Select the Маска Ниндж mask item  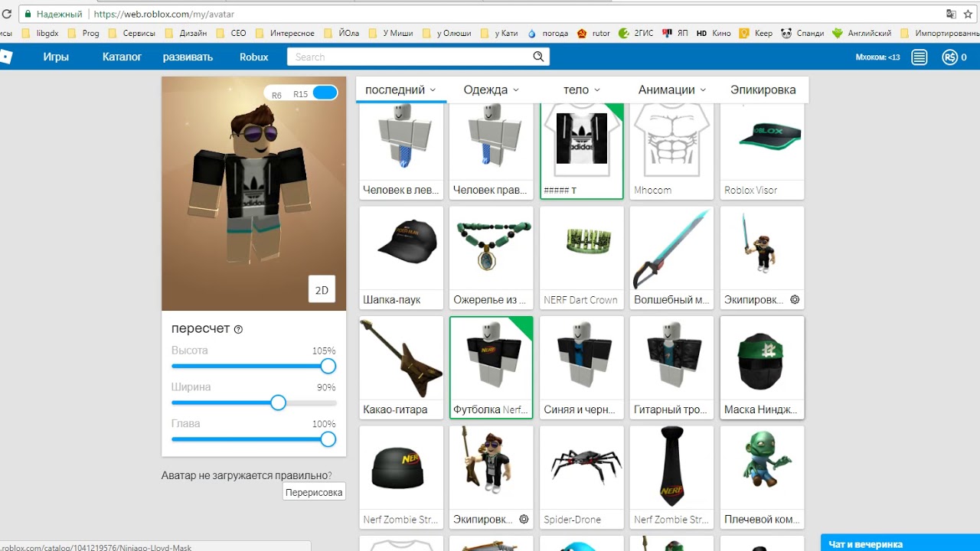point(763,367)
